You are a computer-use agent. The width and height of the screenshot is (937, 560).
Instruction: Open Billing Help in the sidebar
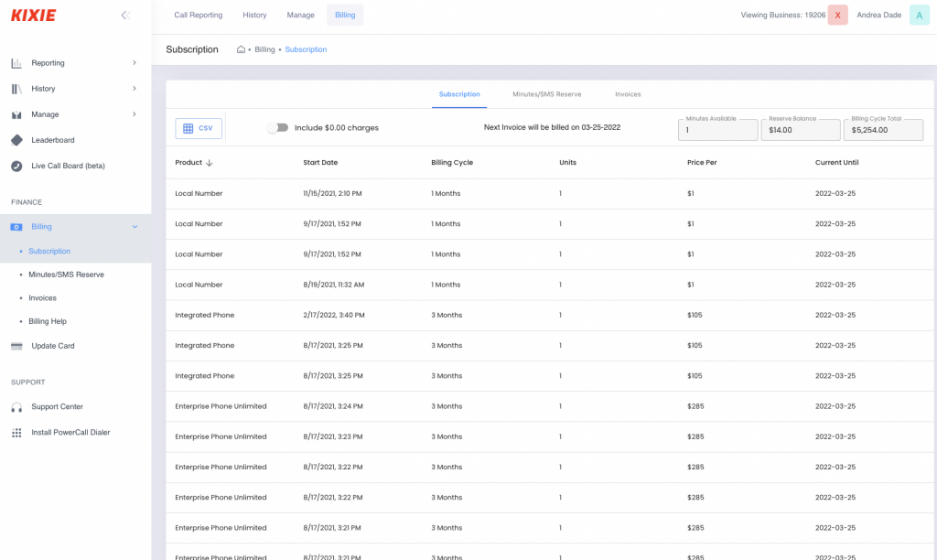coord(47,321)
